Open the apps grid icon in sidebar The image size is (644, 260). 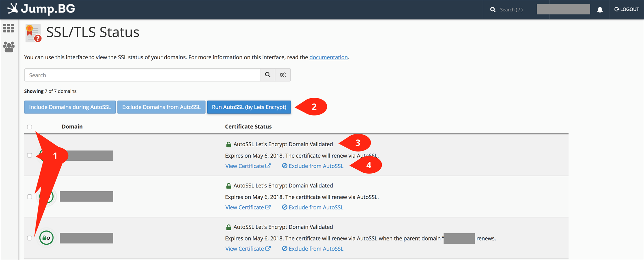click(x=8, y=28)
